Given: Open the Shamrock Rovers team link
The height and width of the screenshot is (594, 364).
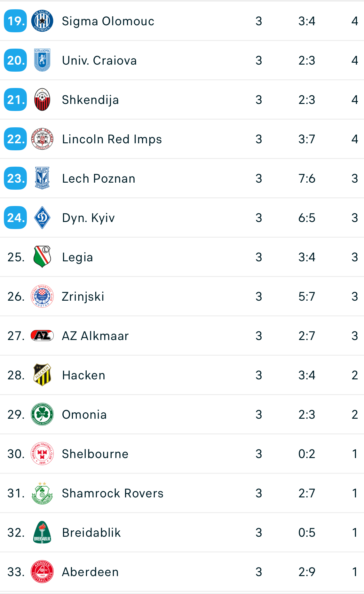Looking at the screenshot, I should click(113, 493).
